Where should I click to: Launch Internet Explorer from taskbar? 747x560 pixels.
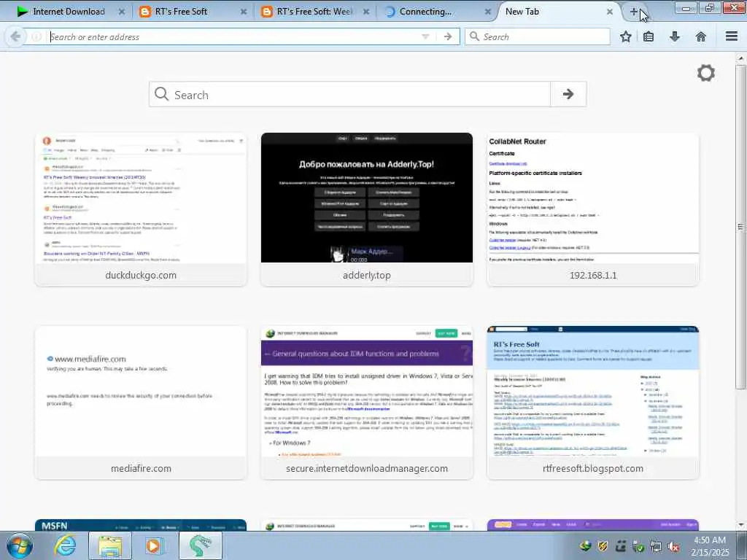(x=65, y=545)
